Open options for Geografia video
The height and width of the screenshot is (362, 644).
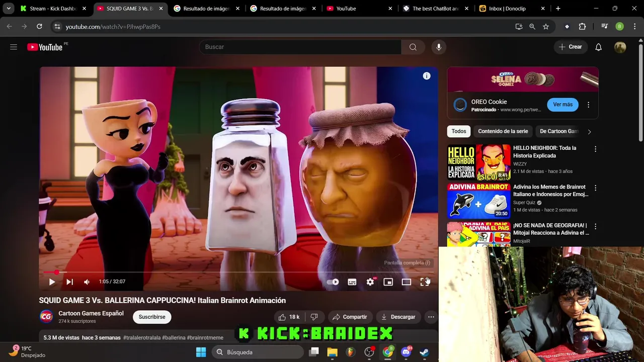(x=595, y=226)
